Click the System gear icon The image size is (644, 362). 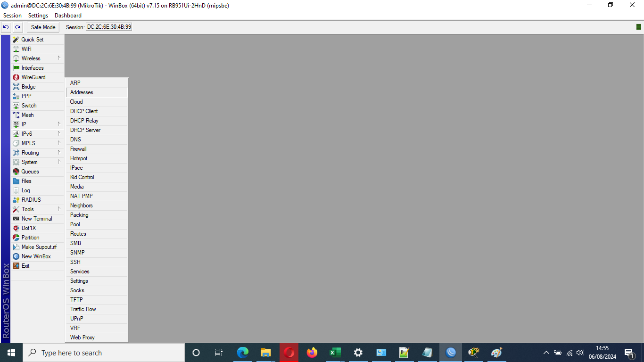(16, 162)
